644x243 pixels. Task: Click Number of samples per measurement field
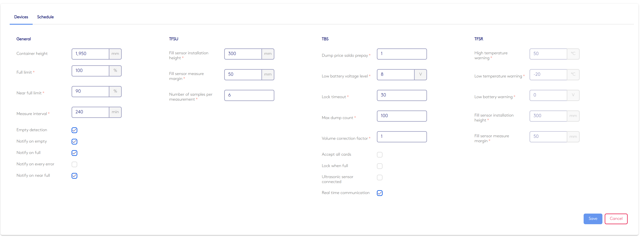coord(249,95)
